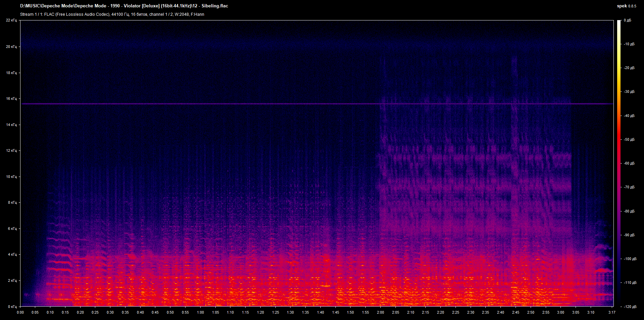Click the spek 0.8.5 version label
This screenshot has height=320, width=644.
[626, 6]
